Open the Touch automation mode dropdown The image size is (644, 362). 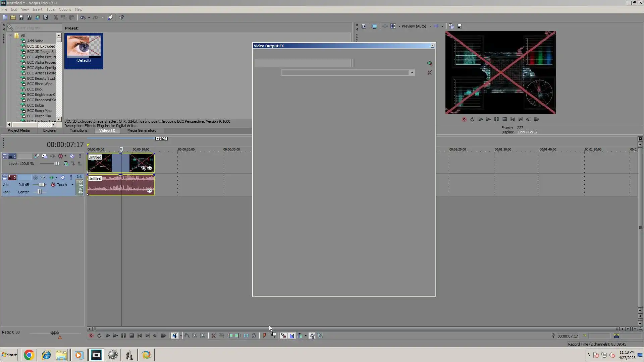point(72,185)
